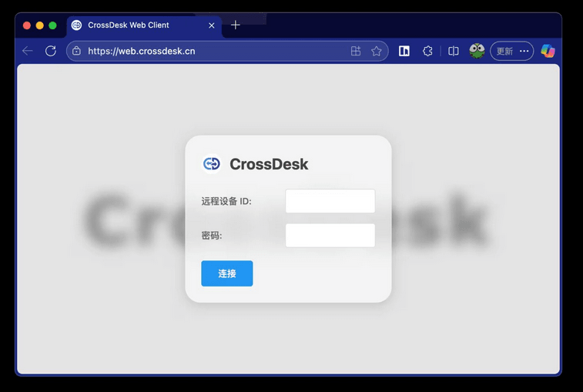Screen dimensions: 583x392
Task: Open a new browser tab
Action: click(236, 25)
